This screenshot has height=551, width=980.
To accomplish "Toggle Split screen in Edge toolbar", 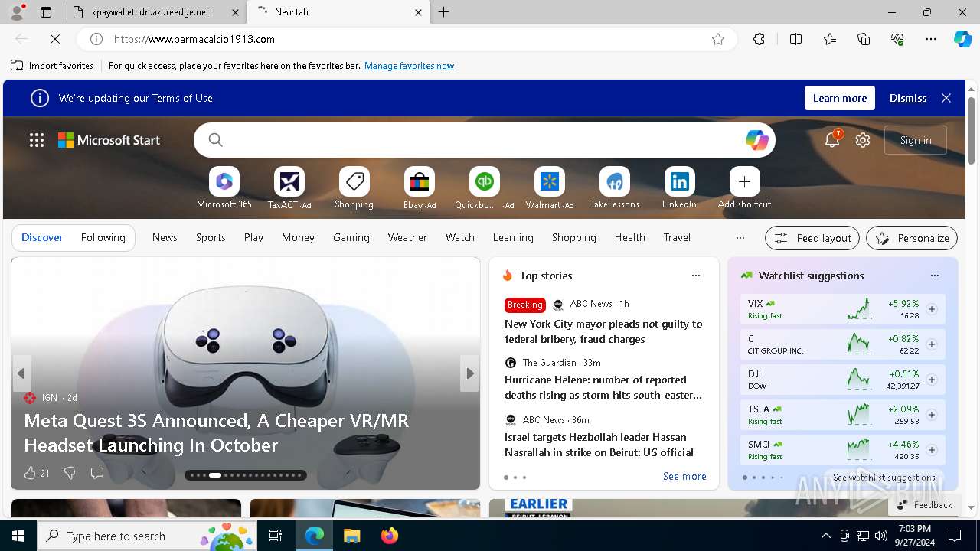I will (x=795, y=39).
